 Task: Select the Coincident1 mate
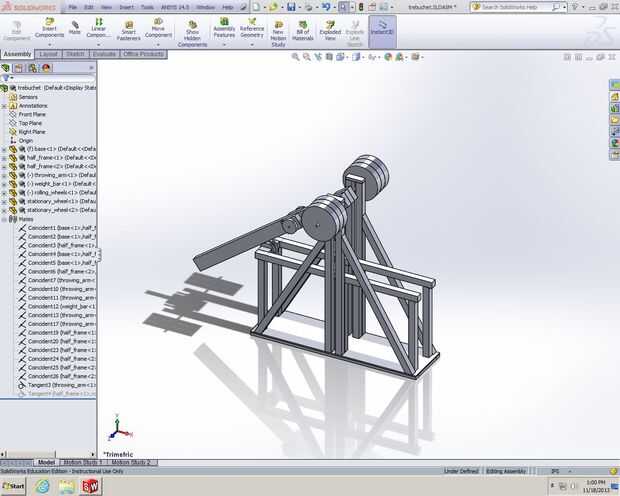click(62, 228)
